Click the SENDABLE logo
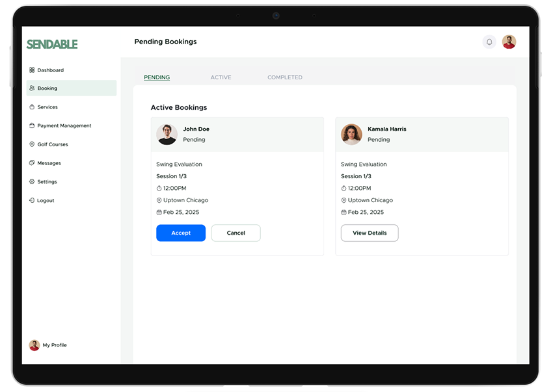This screenshot has width=553, height=392. point(52,44)
